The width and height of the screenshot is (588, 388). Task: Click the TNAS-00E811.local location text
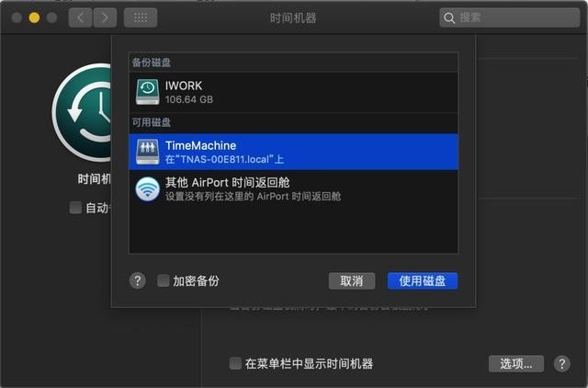point(224,159)
